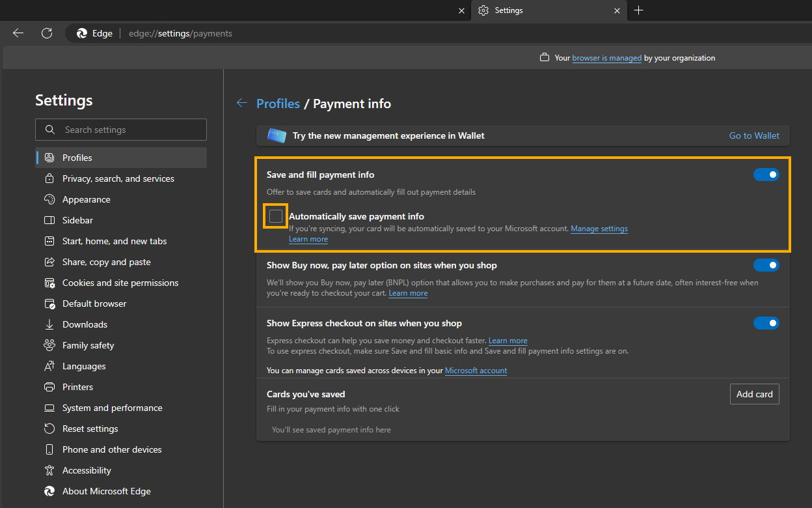Viewport: 812px width, 508px height.
Task: Close the Settings tab
Action: 617,10
